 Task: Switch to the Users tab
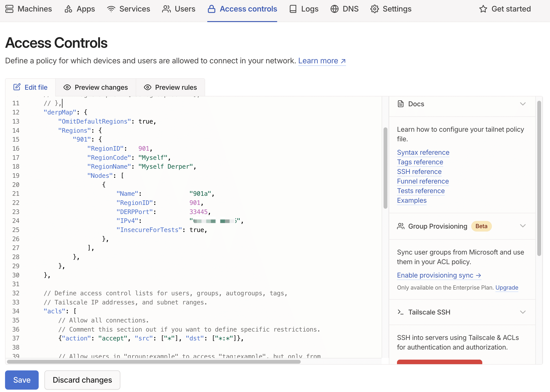click(x=179, y=9)
